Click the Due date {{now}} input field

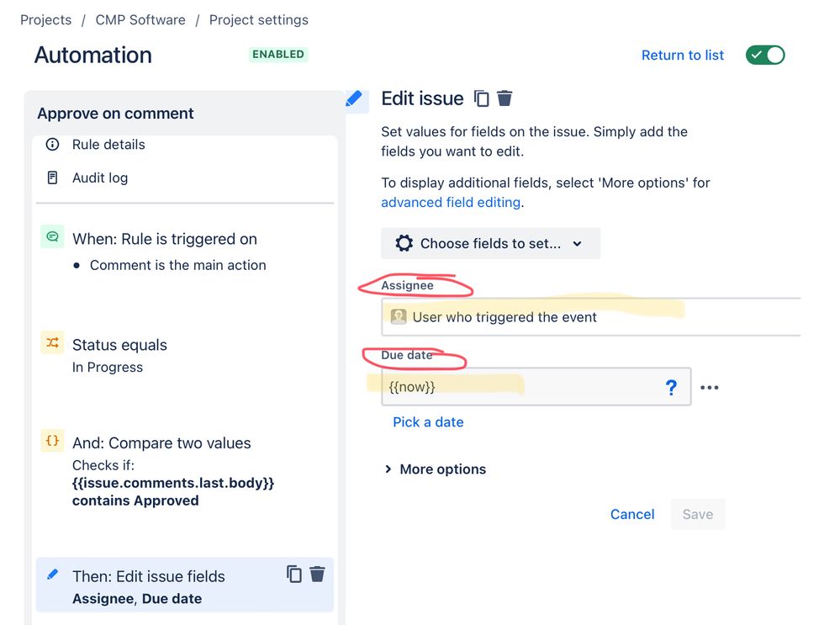click(x=536, y=386)
